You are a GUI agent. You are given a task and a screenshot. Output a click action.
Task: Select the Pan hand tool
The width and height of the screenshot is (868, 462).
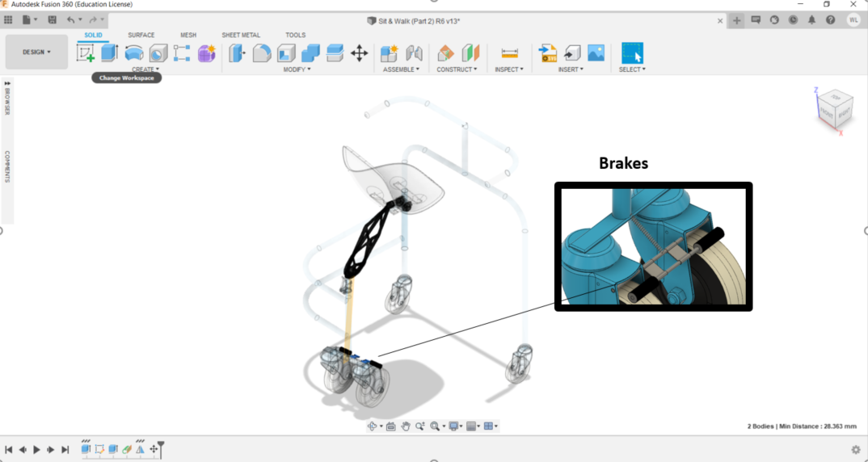[405, 426]
